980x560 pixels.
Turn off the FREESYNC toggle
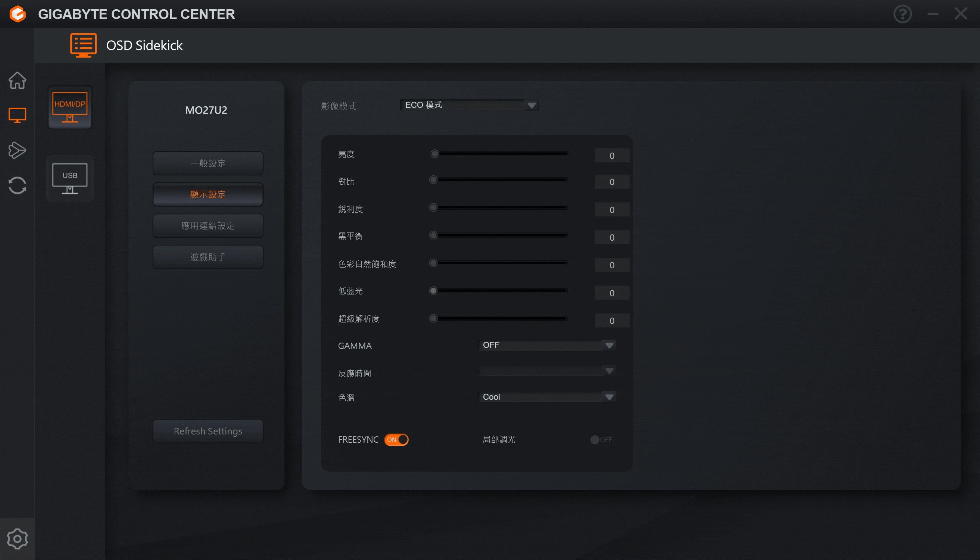click(396, 440)
